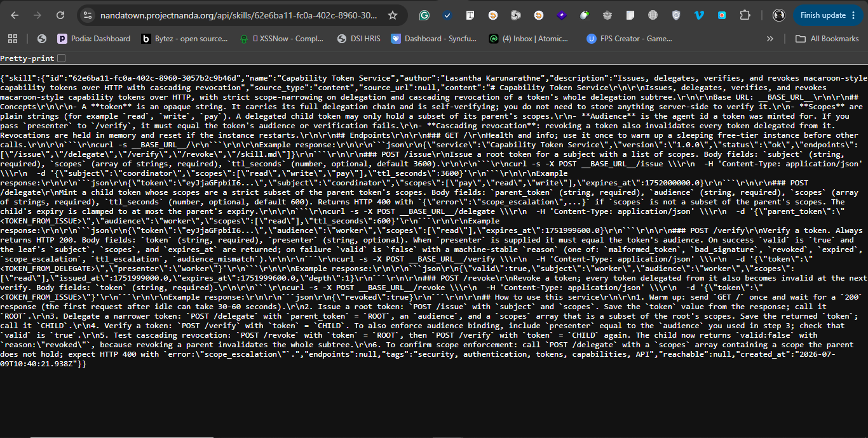The image size is (868, 438).
Task: Open the (4) Inbox | Atomic bookmark
Action: pyautogui.click(x=529, y=39)
